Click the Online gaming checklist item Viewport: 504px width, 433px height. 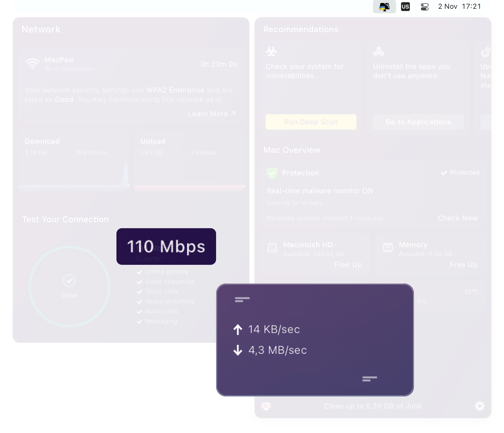pyautogui.click(x=162, y=272)
